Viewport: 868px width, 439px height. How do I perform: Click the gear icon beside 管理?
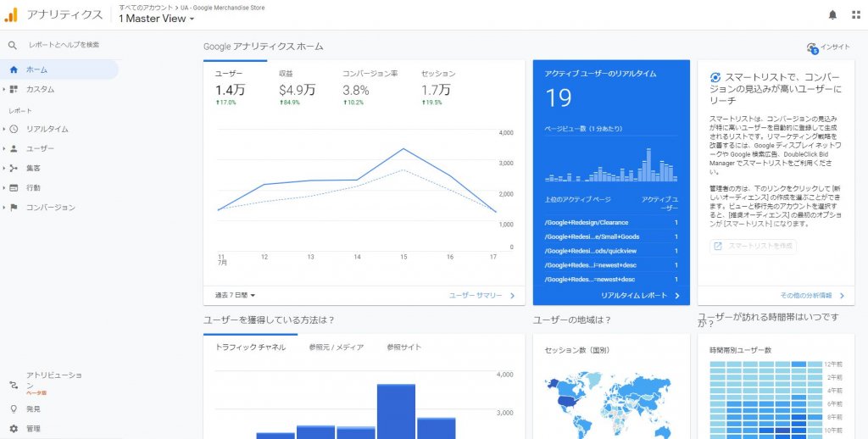tap(14, 429)
